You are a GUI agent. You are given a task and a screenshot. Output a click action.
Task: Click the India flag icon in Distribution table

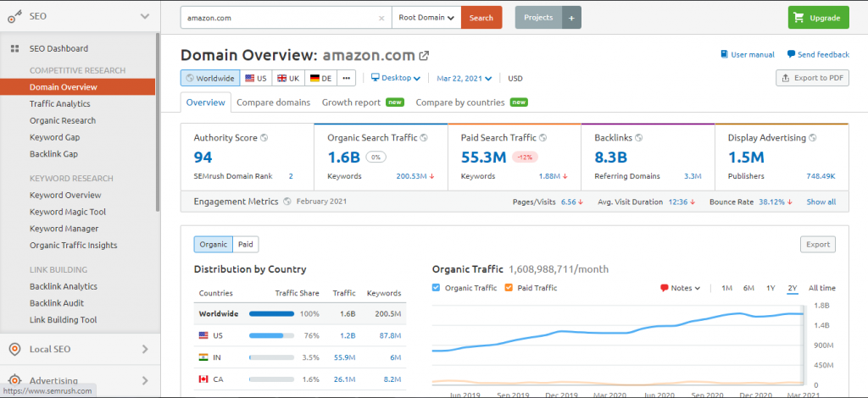coord(203,357)
